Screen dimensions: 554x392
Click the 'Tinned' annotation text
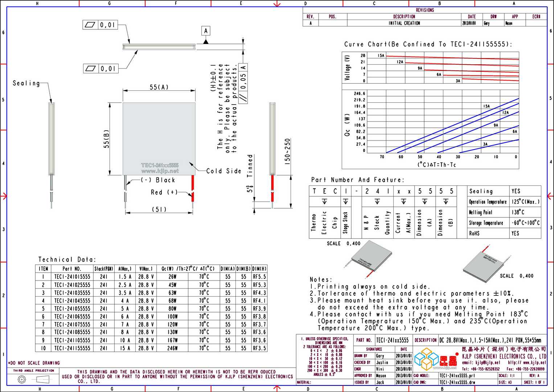click(250, 166)
